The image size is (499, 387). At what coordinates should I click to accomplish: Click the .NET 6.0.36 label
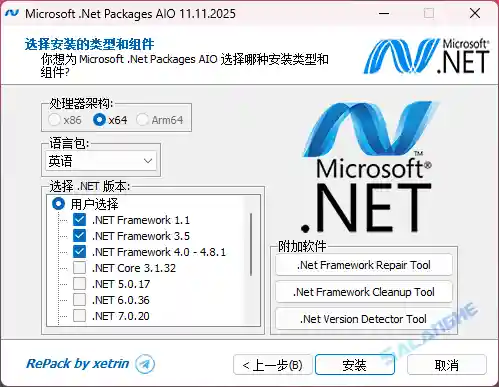click(x=121, y=300)
